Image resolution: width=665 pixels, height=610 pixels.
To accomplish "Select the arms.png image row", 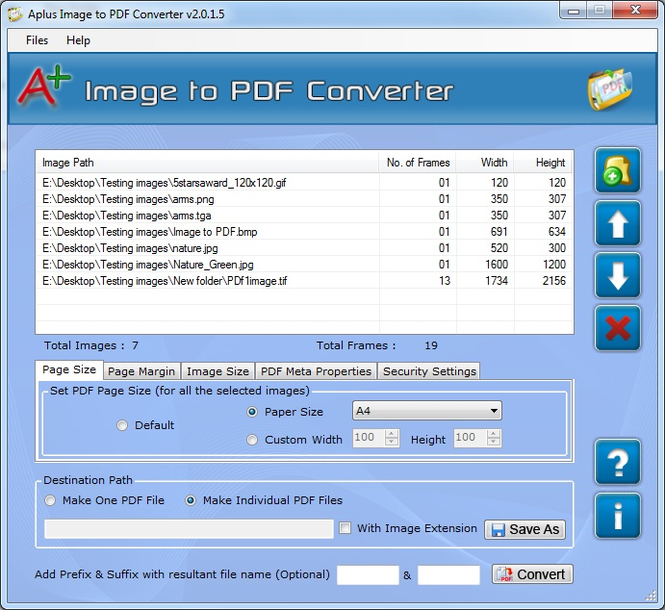I will [305, 199].
